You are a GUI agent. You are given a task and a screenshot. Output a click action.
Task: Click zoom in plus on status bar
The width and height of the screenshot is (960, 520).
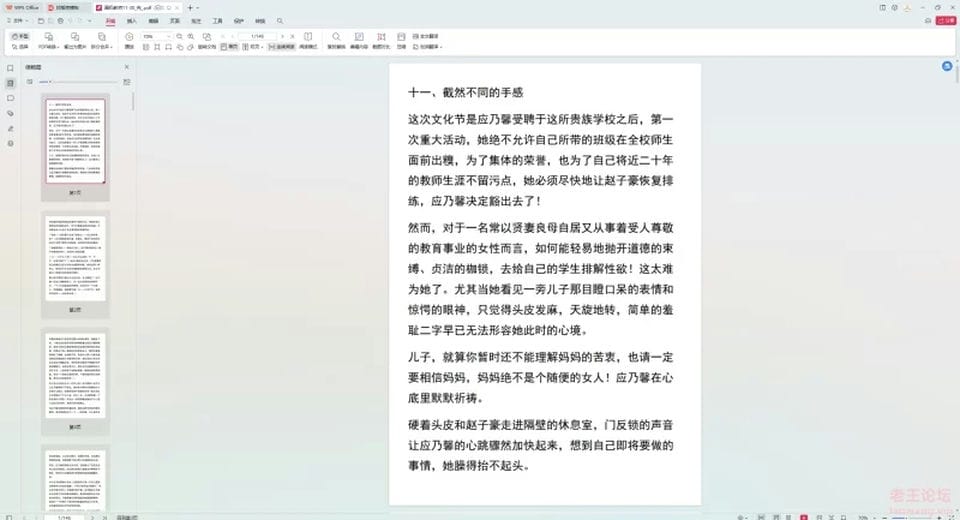[940, 518]
